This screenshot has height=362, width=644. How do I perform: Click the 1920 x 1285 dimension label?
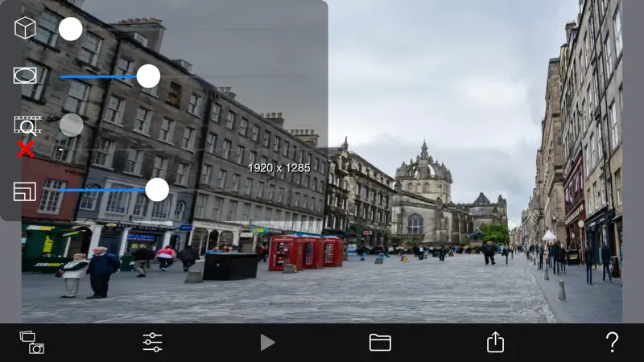coord(279,168)
